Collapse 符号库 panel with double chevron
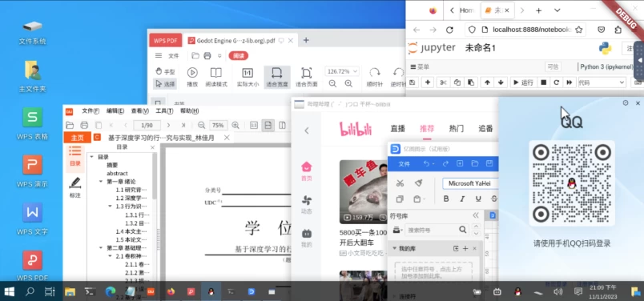Screen dimensions: 644x301 pos(476,215)
